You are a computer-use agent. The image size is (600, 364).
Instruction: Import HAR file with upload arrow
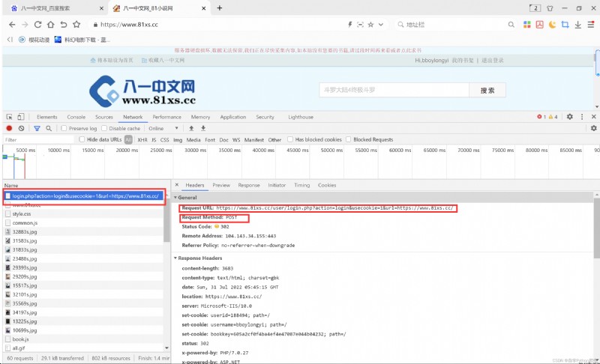(191, 128)
